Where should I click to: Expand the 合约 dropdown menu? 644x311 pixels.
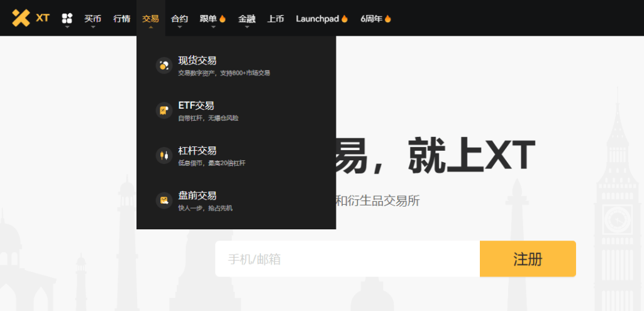(x=179, y=18)
